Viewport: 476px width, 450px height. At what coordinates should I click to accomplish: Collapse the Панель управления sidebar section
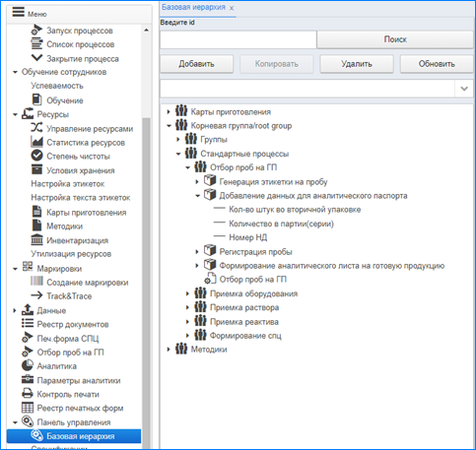point(15,422)
